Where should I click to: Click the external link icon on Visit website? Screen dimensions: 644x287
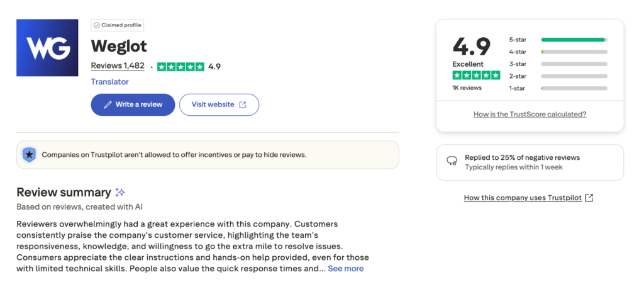243,104
